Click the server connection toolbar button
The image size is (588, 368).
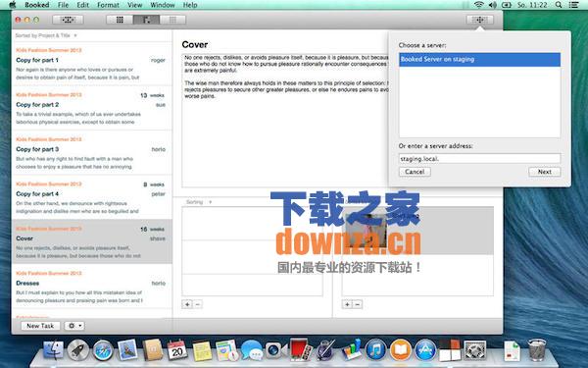[479, 20]
